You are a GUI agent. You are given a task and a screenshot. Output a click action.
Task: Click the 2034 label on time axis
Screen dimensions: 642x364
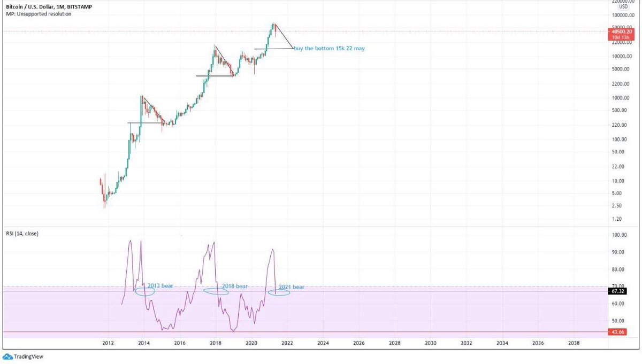pyautogui.click(x=502, y=343)
